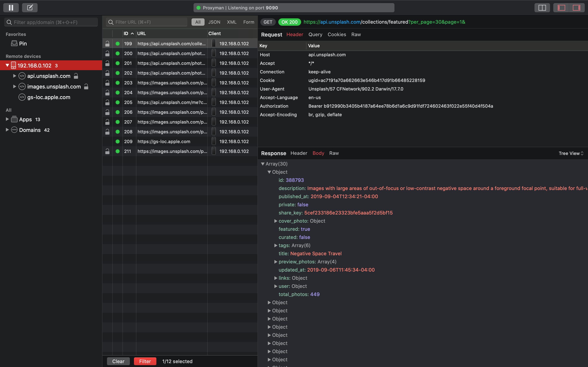Expand the cover_photo Object node
The image size is (588, 367).
[x=276, y=221]
